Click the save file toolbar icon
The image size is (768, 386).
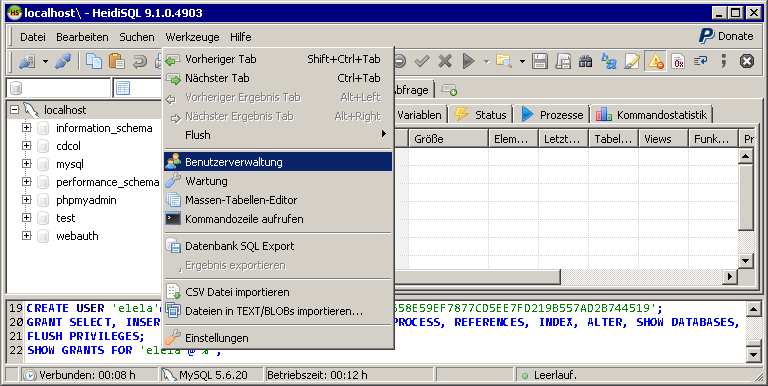tap(540, 61)
